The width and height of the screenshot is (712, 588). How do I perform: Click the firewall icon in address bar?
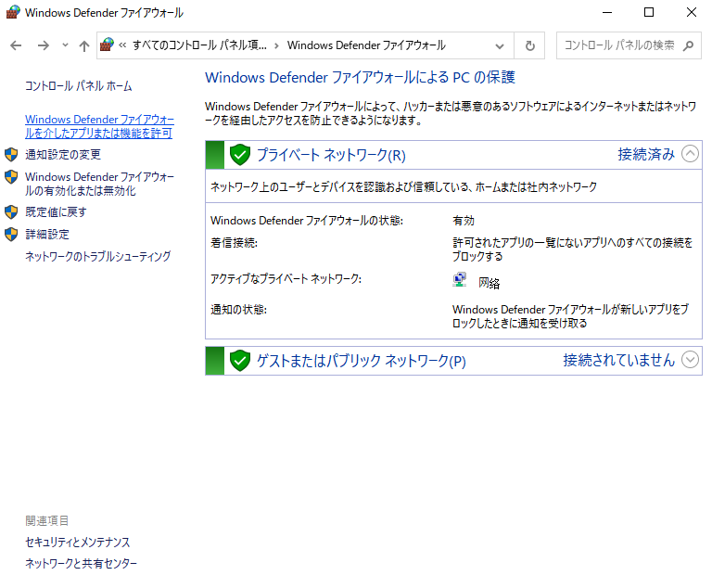(x=107, y=45)
